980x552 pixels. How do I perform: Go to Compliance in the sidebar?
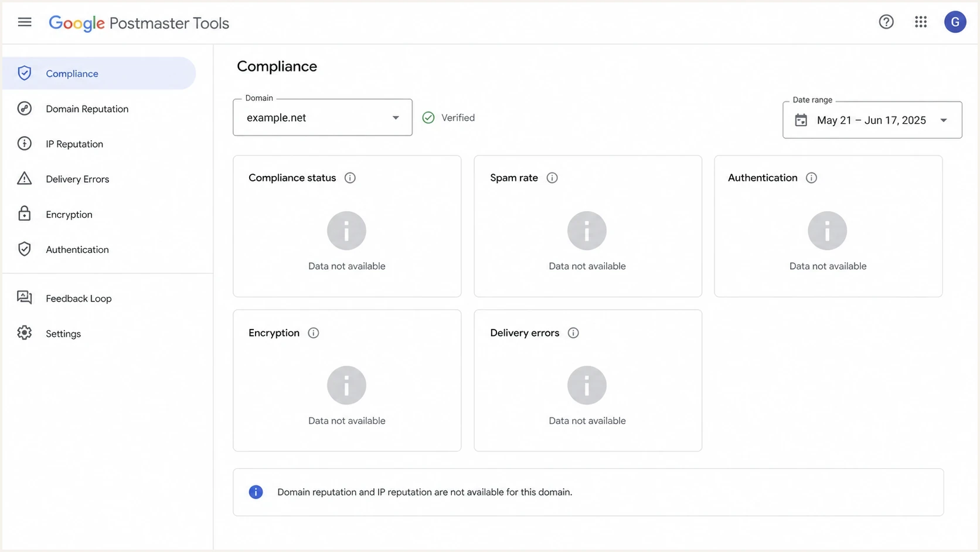[99, 73]
